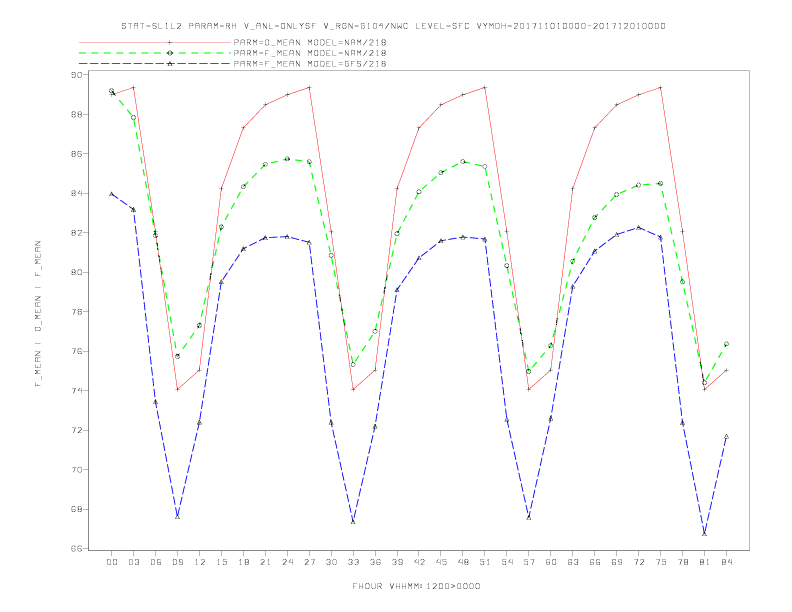Click x-axis tick label 75
The height and width of the screenshot is (612, 792).
point(661,562)
